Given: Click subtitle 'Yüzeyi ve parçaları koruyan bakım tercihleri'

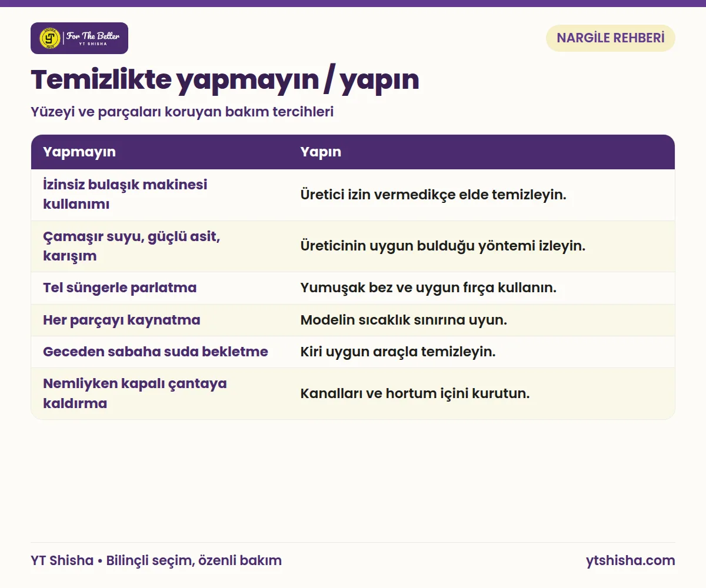Looking at the screenshot, I should [x=182, y=112].
